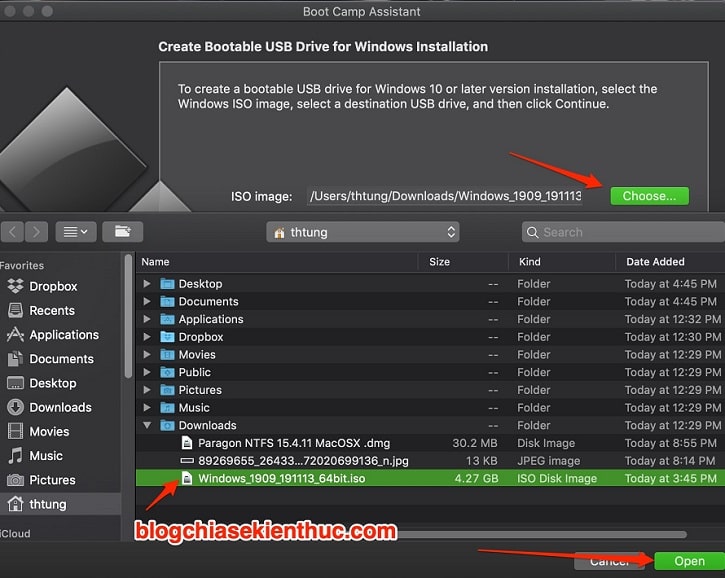Click the 30.2 MB size cell
725x578 pixels.
(475, 443)
